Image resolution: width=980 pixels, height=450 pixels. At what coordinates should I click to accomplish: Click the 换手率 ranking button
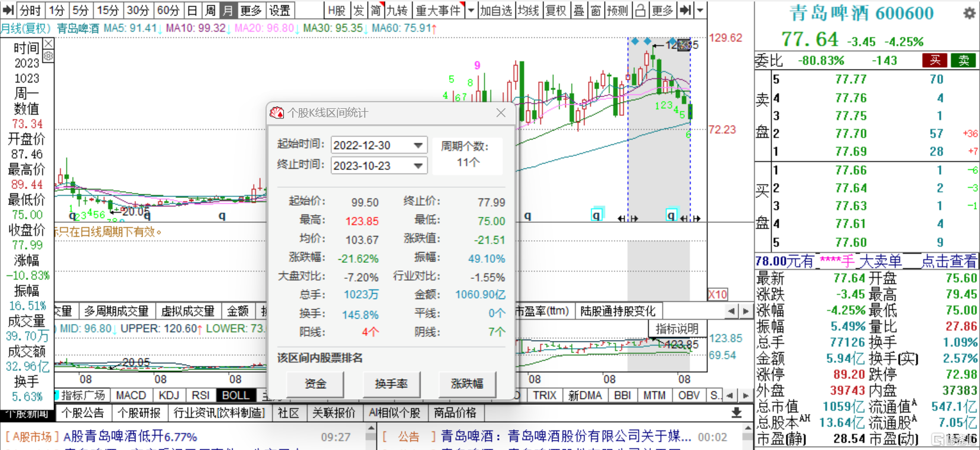click(391, 384)
